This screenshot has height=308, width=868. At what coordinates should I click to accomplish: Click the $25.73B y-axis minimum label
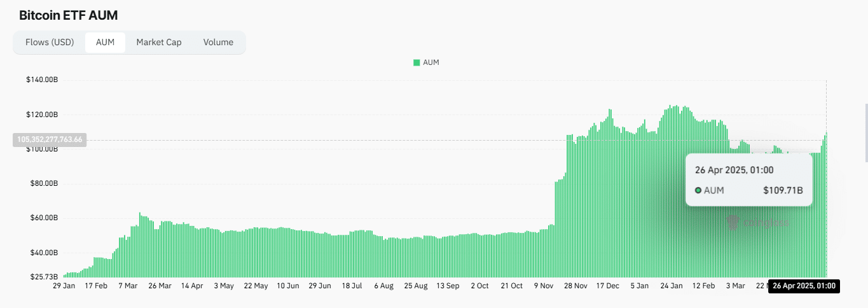[43, 277]
